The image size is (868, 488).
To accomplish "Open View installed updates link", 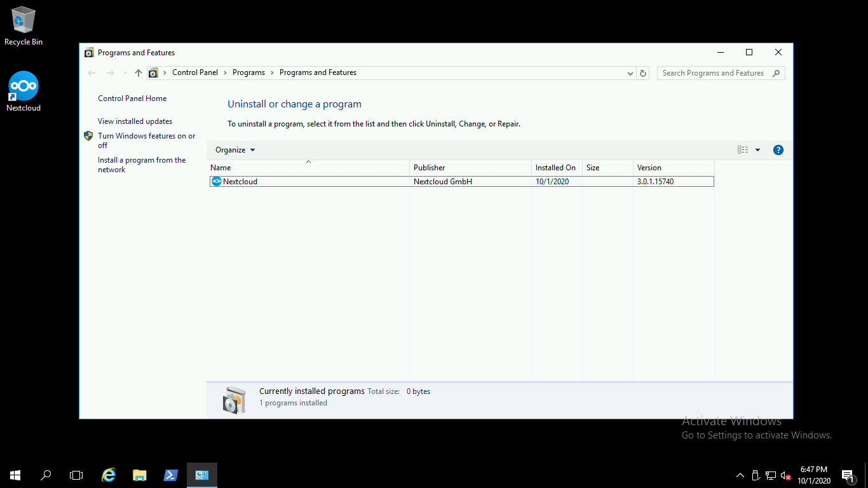I will (x=135, y=121).
